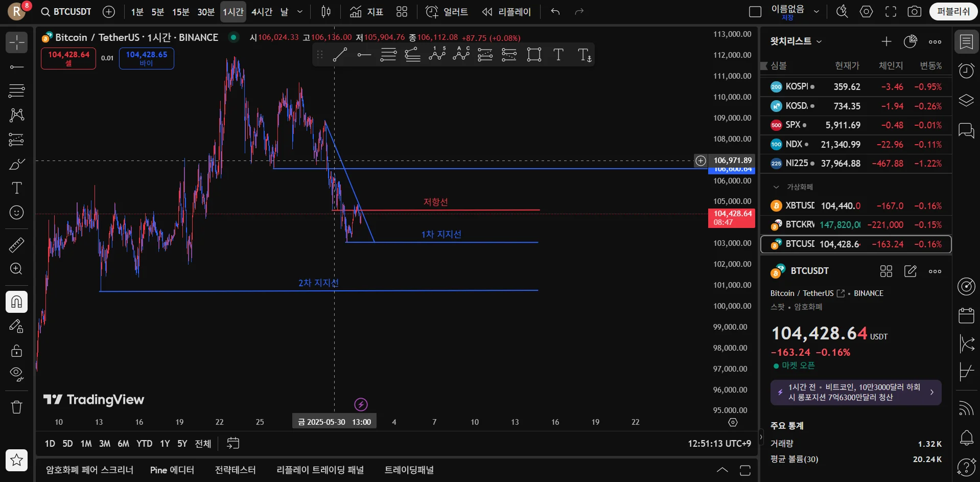Open the alerts clock panel in right sidebar
The height and width of the screenshot is (482, 980).
[x=966, y=71]
